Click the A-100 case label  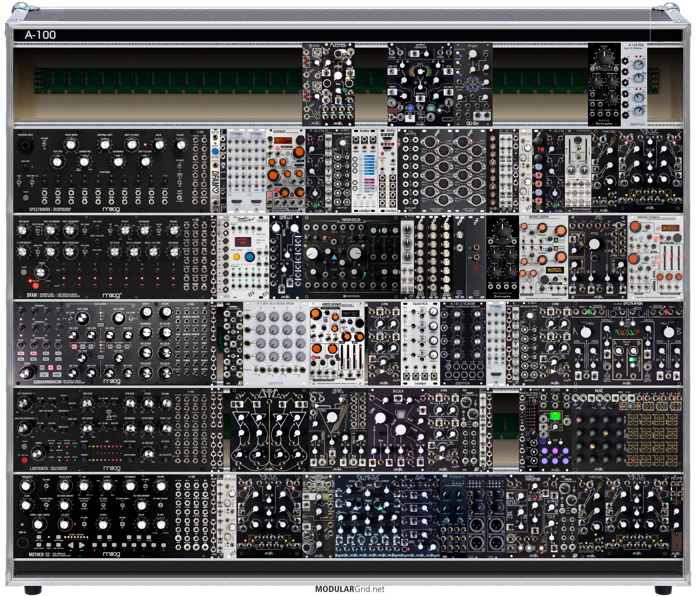40,35
